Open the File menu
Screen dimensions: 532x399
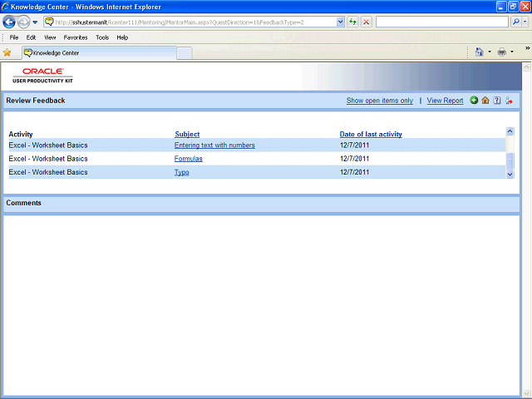(x=14, y=37)
